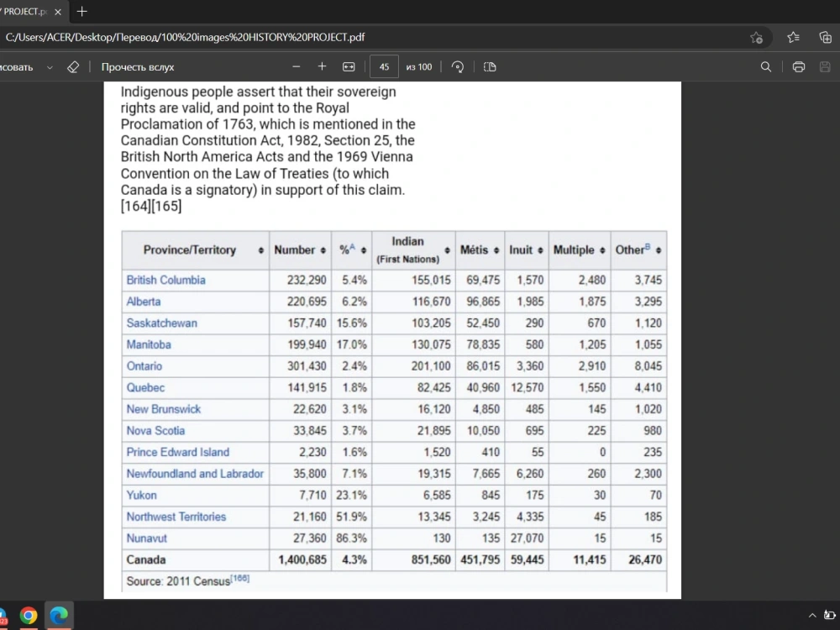Select Alberta's Métis value 96,865
The height and width of the screenshot is (630, 840).
tap(480, 302)
